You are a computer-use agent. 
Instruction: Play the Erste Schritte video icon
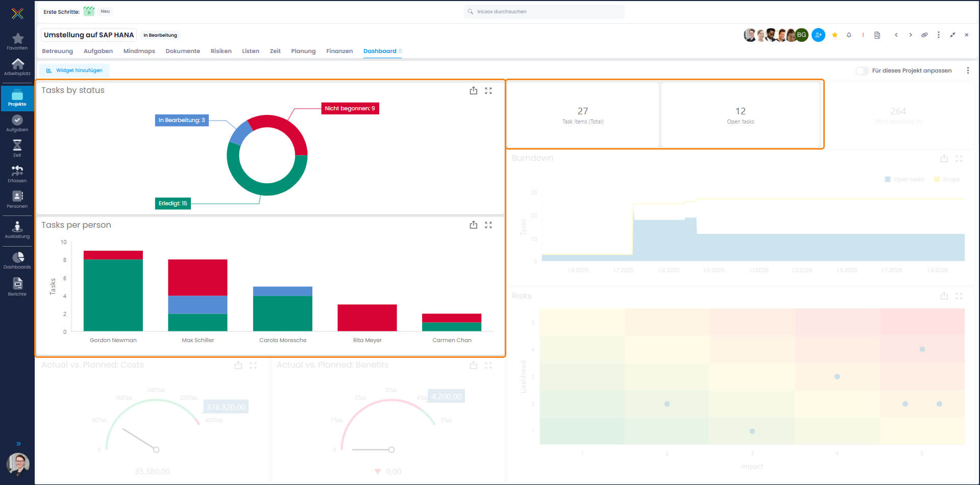[89, 11]
